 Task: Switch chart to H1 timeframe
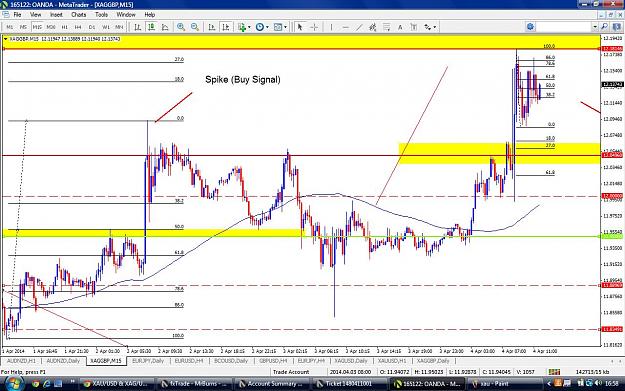65,27
